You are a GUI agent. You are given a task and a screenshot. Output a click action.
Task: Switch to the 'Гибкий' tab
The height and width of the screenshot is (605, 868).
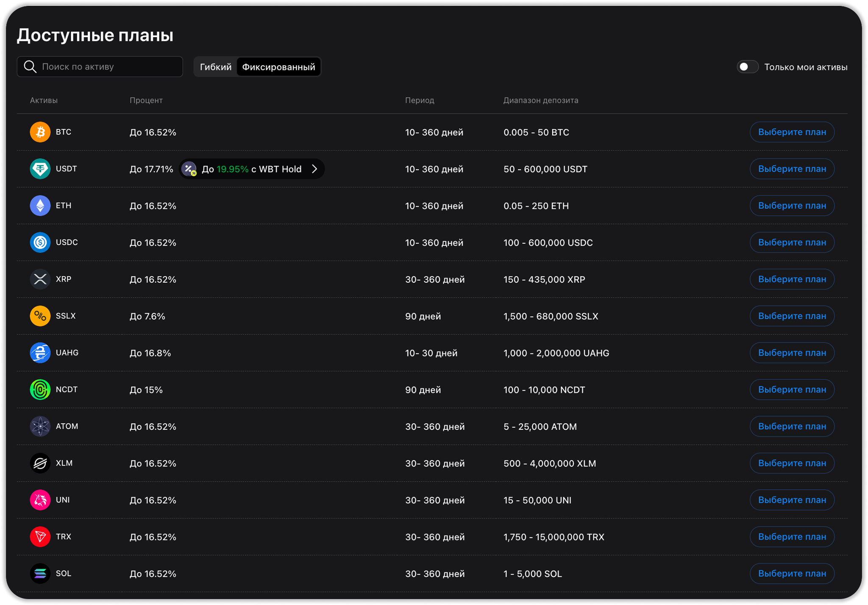coord(215,67)
